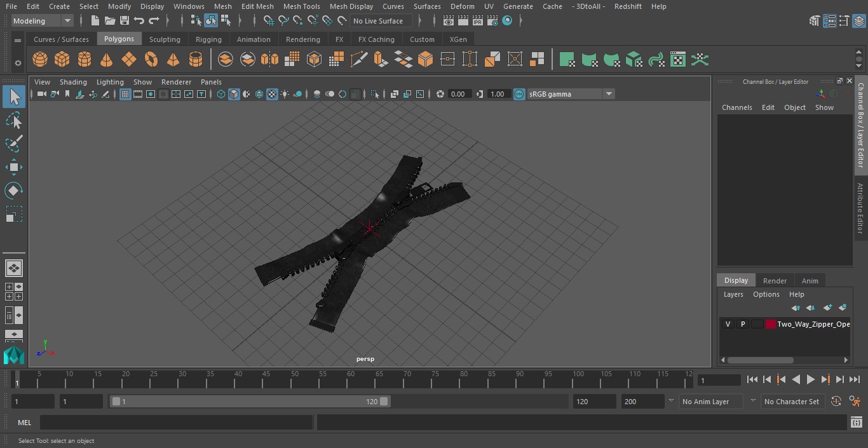Open the Edit Mesh menu

257,6
